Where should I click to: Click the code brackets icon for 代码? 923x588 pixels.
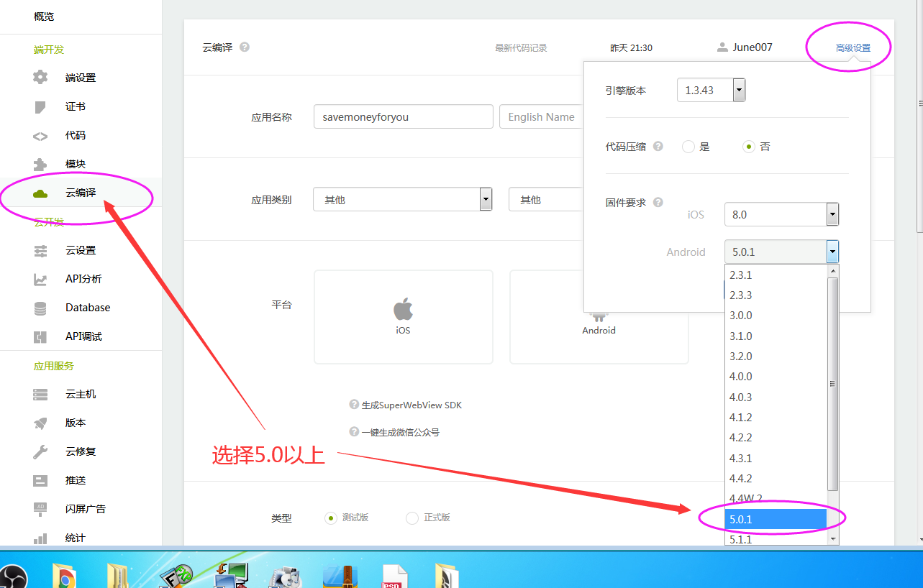40,135
